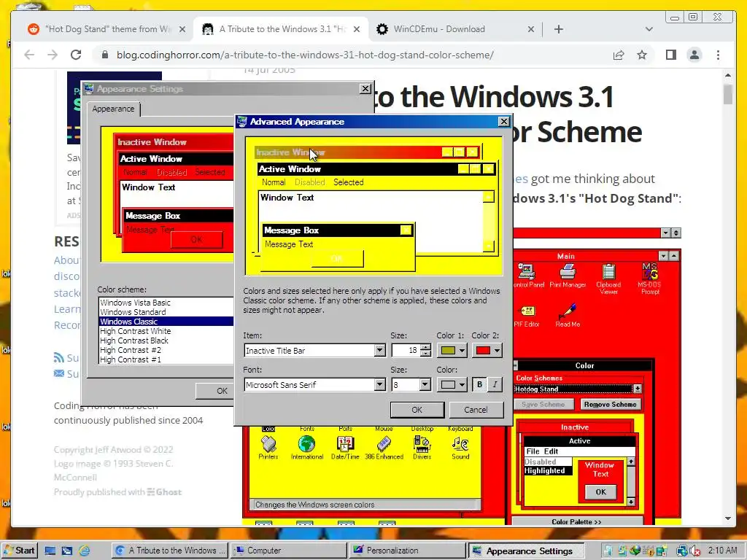Screen dimensions: 747x560
Task: Open the Hotdog Stand scheme dropdown in image
Action: [x=637, y=389]
